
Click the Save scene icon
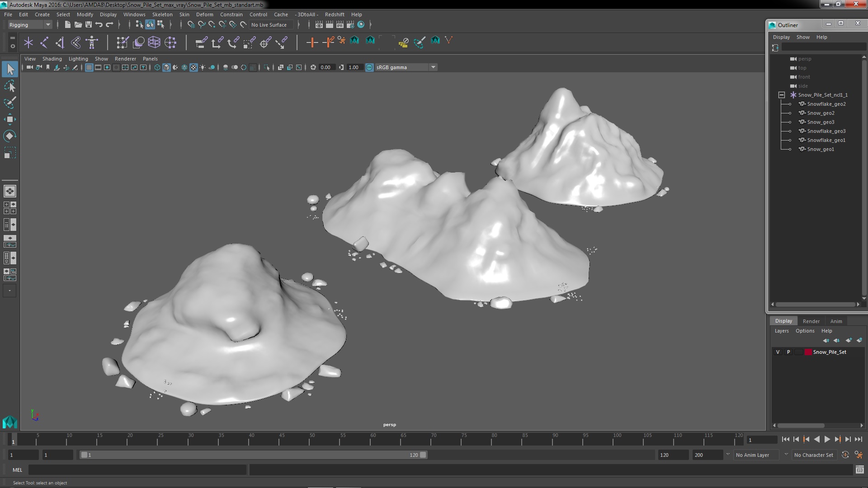[x=89, y=24]
